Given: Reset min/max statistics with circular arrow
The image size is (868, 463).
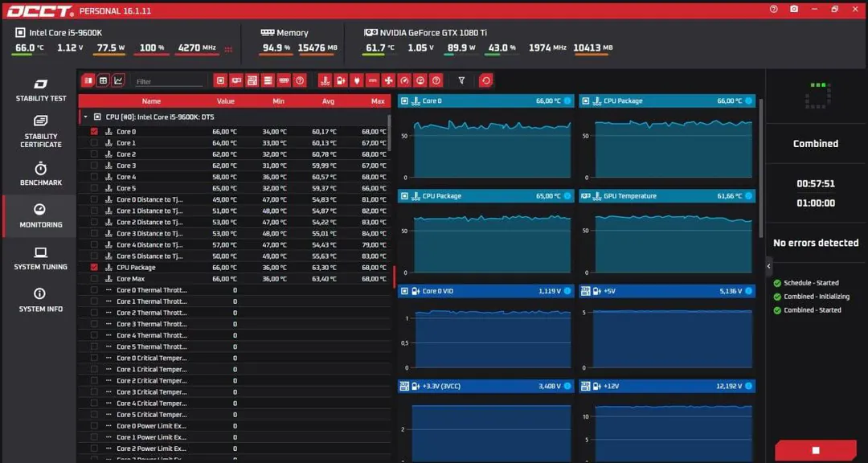Looking at the screenshot, I should (485, 81).
